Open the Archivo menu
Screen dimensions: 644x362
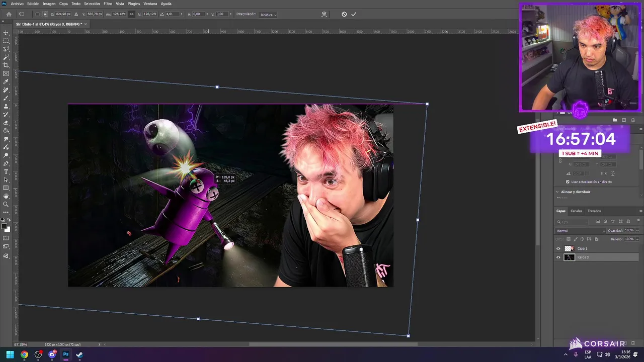click(17, 4)
